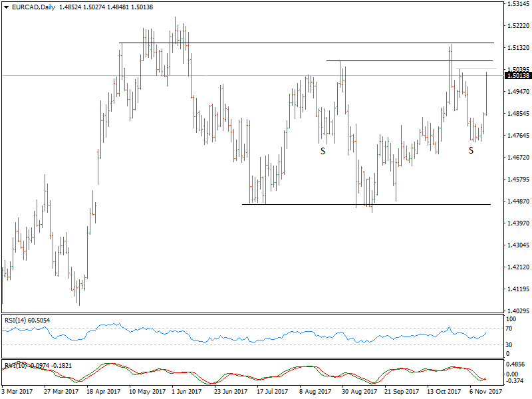Click the 6 Nov 2017 date label
The image size is (532, 399).
point(485,393)
